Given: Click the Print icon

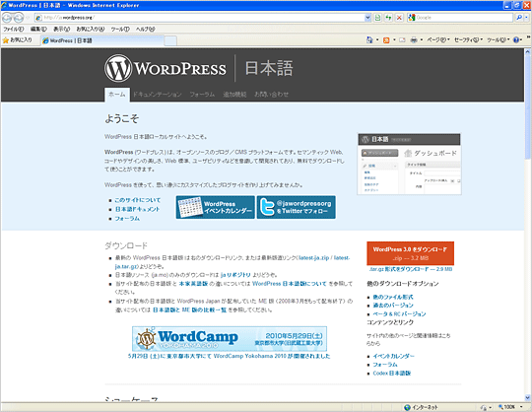Looking at the screenshot, I should click(x=414, y=40).
